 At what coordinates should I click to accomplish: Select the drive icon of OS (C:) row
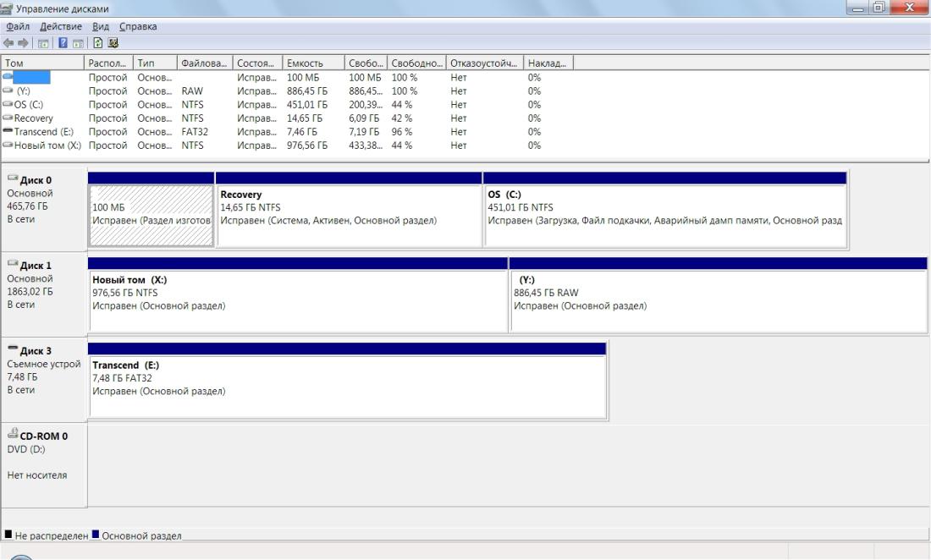[8, 104]
